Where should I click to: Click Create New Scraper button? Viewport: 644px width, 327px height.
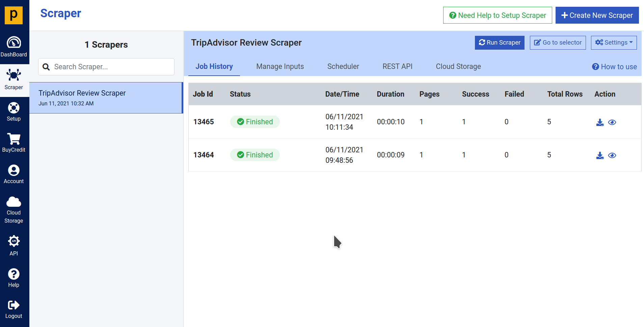[x=597, y=16]
